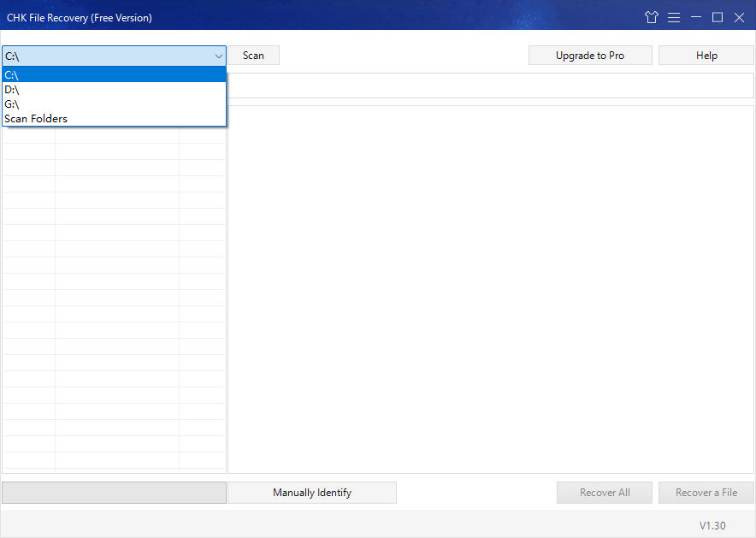Click the status field left of Manually Identify
Viewport: 756px width, 538px height.
tap(113, 493)
